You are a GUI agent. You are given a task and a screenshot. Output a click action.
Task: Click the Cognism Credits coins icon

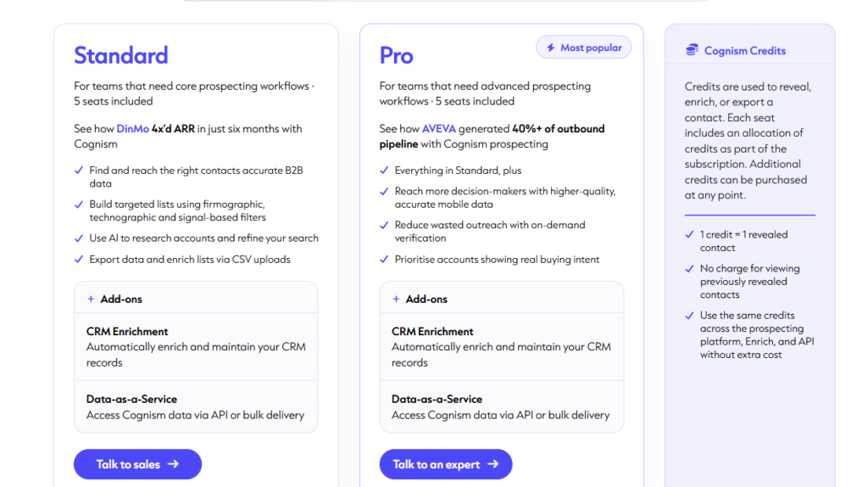tap(692, 50)
